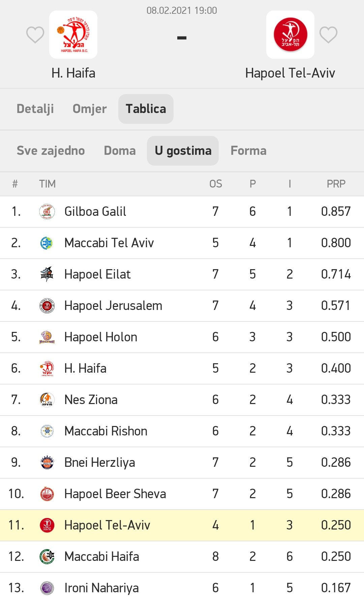364x599 pixels.
Task: Sort by the PRP column header
Action: 336,184
